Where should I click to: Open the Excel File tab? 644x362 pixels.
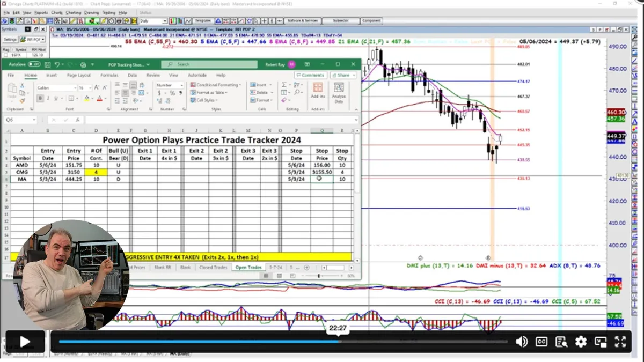[11, 76]
